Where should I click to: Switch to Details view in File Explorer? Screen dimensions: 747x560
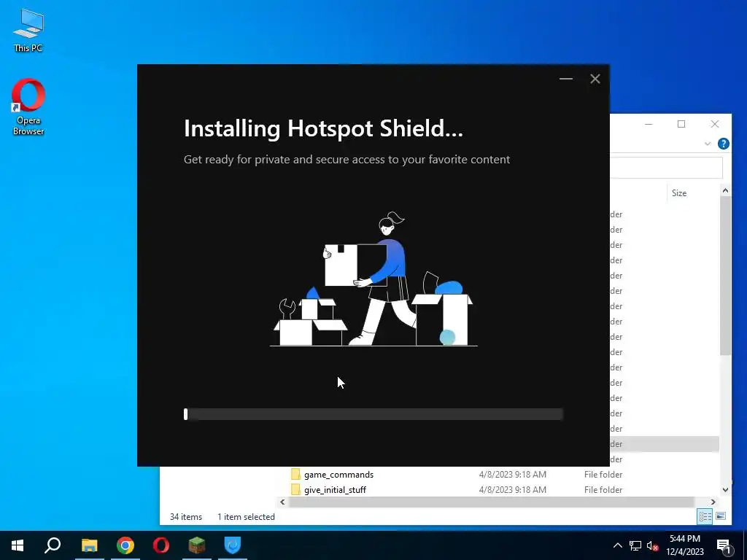705,516
